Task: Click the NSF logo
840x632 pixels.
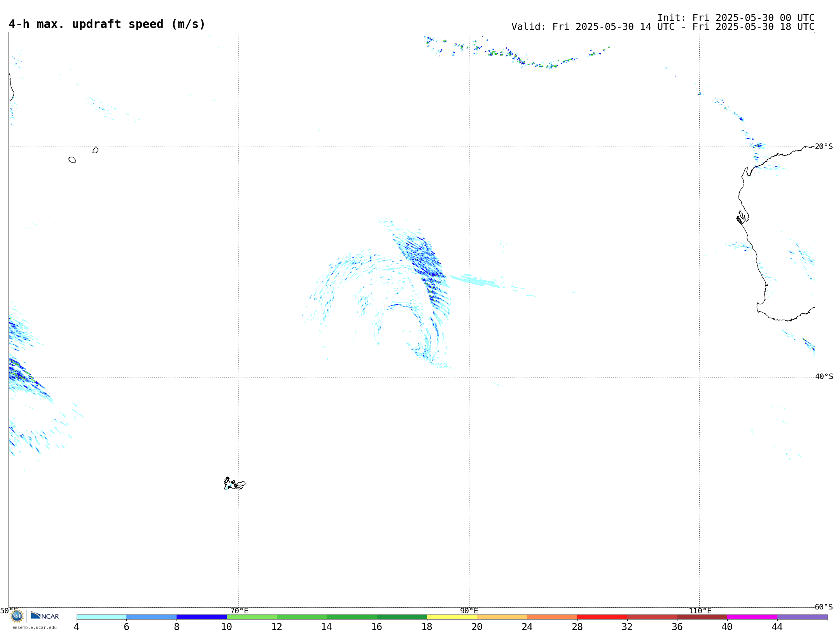Action: tap(17, 616)
